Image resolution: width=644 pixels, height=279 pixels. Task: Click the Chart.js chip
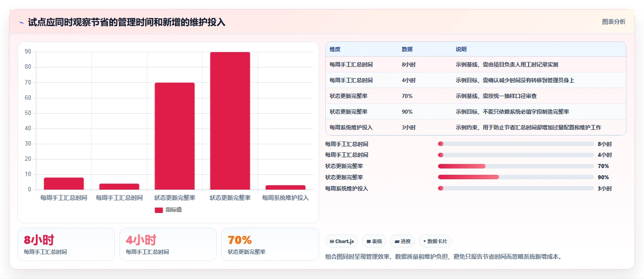(x=342, y=241)
